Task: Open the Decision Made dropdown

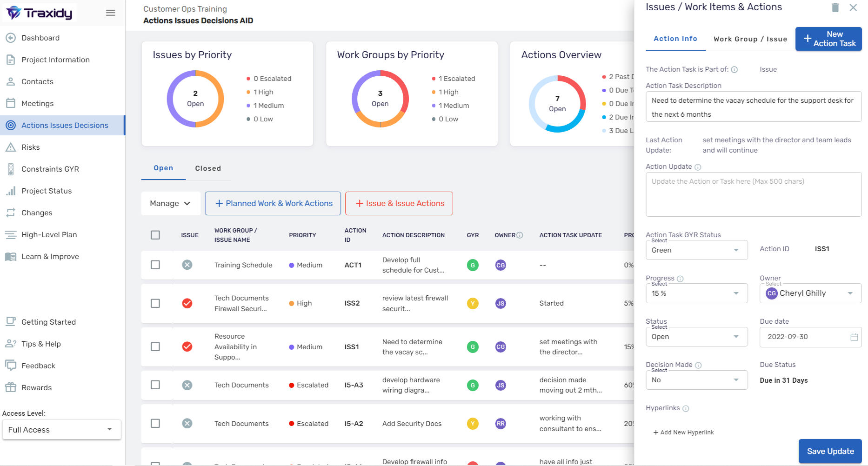Action: pos(696,380)
